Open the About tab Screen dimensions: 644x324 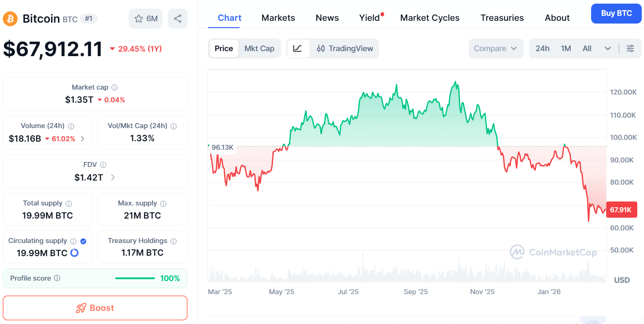557,18
